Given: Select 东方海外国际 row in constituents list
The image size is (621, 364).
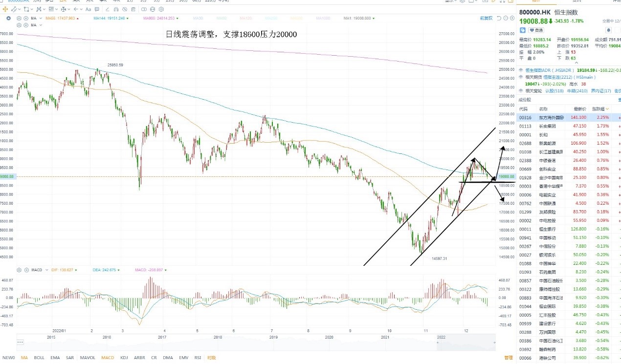Looking at the screenshot, I should pos(569,117).
